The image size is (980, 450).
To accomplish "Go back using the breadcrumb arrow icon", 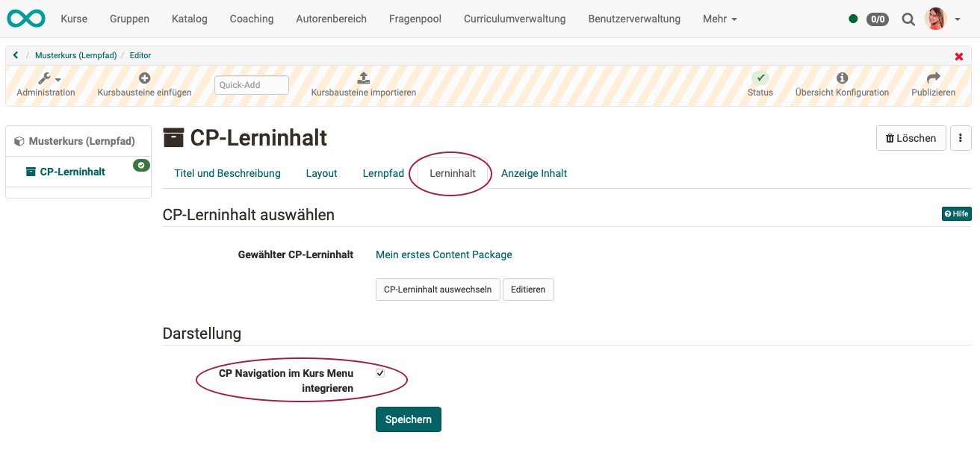I will 15,54.
